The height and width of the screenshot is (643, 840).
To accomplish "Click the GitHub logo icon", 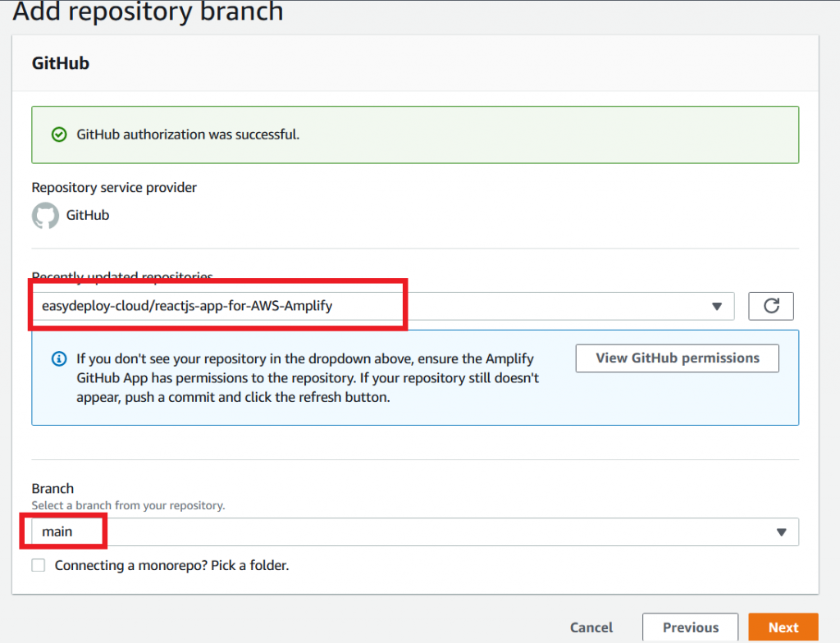I will point(45,214).
